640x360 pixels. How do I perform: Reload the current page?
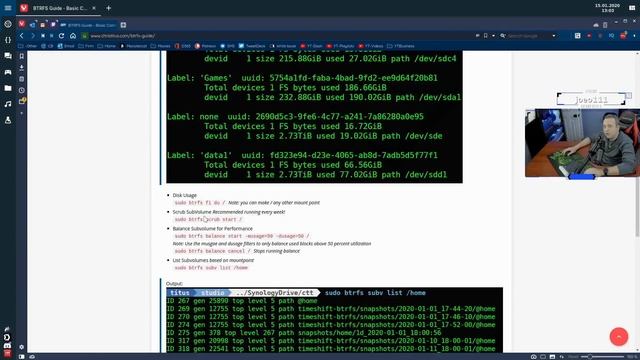click(x=61, y=36)
